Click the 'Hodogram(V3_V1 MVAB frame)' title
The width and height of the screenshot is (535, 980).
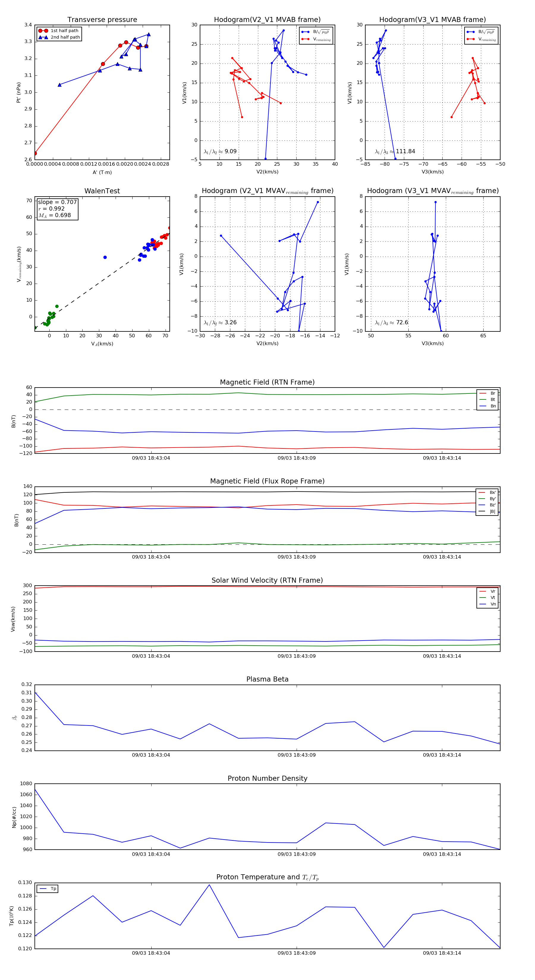click(432, 20)
